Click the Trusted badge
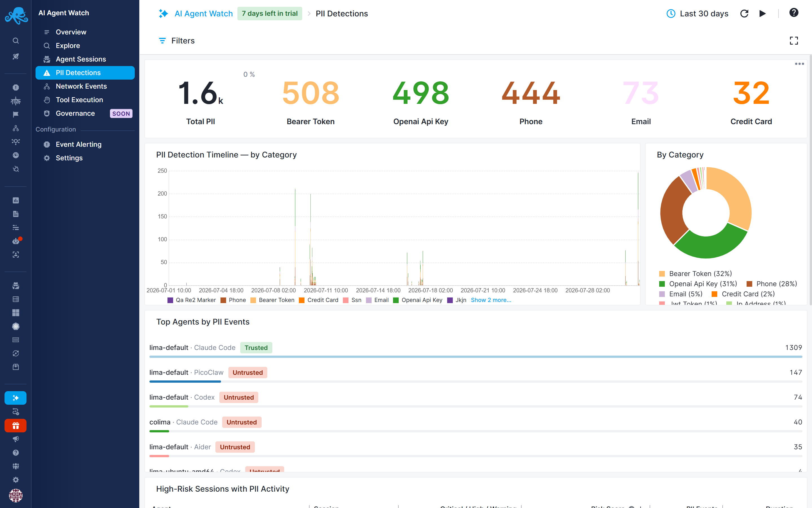 [x=256, y=348]
